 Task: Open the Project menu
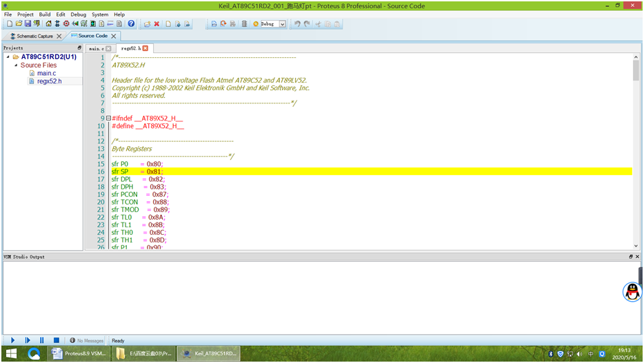coord(25,14)
